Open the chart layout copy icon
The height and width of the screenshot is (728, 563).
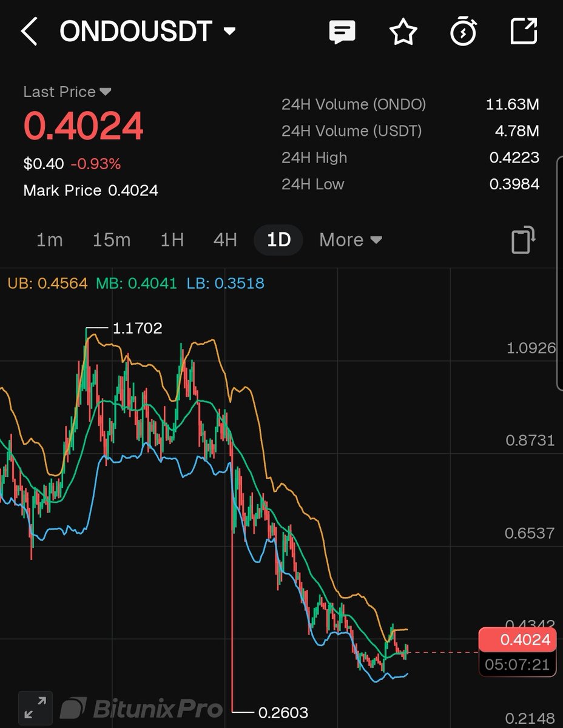pos(524,240)
